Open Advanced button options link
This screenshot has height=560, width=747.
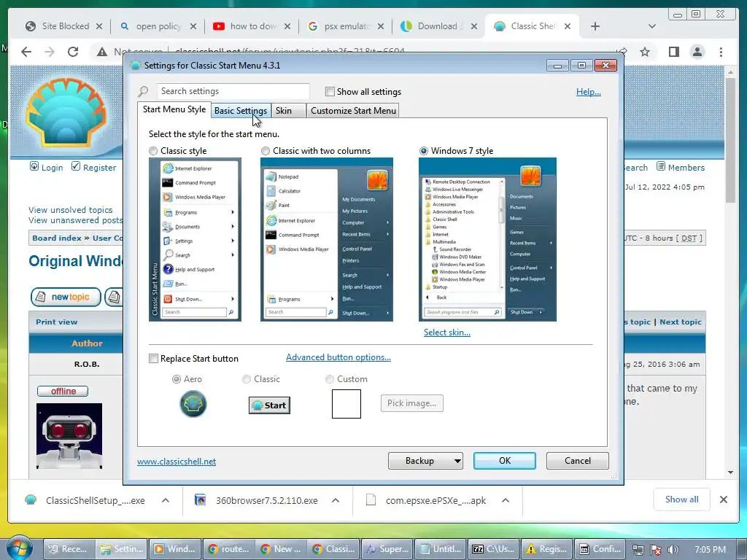point(338,357)
